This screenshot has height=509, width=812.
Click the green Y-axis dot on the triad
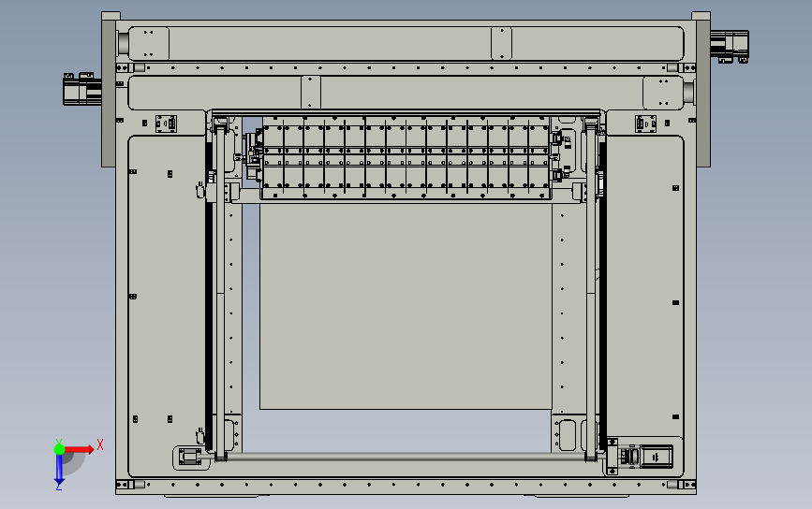pyautogui.click(x=59, y=449)
